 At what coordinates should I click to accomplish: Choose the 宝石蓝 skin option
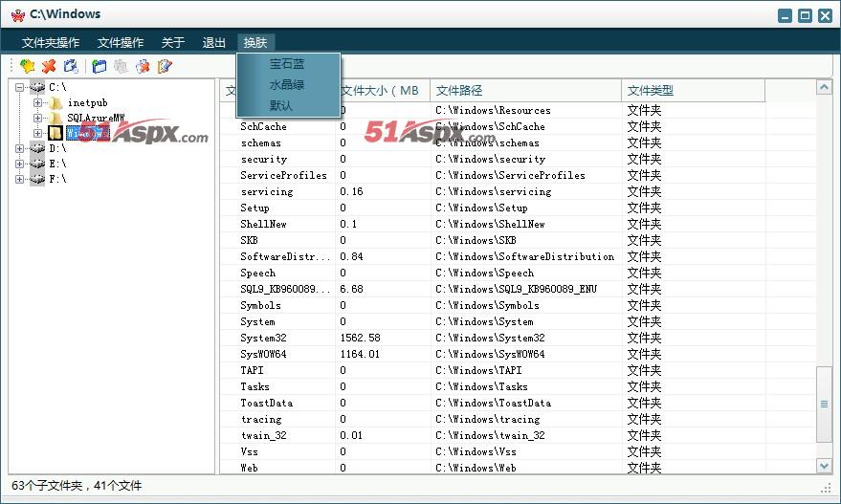pyautogui.click(x=288, y=64)
